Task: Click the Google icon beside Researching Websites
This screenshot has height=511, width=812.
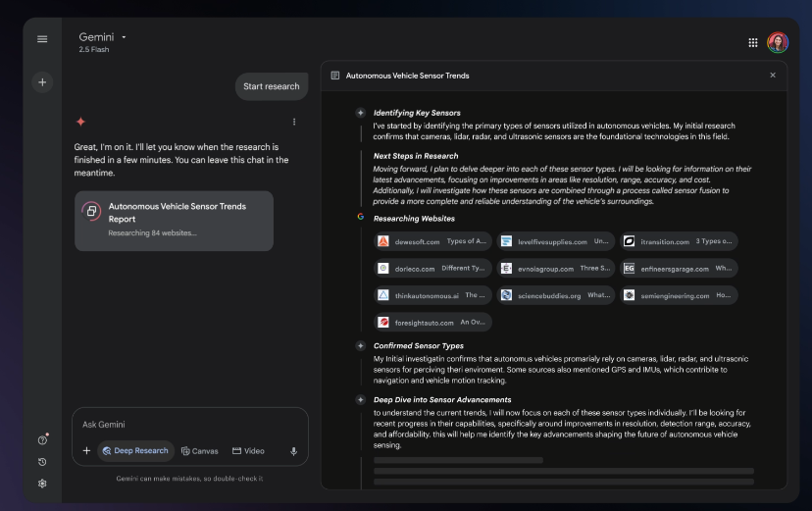Action: tap(361, 217)
